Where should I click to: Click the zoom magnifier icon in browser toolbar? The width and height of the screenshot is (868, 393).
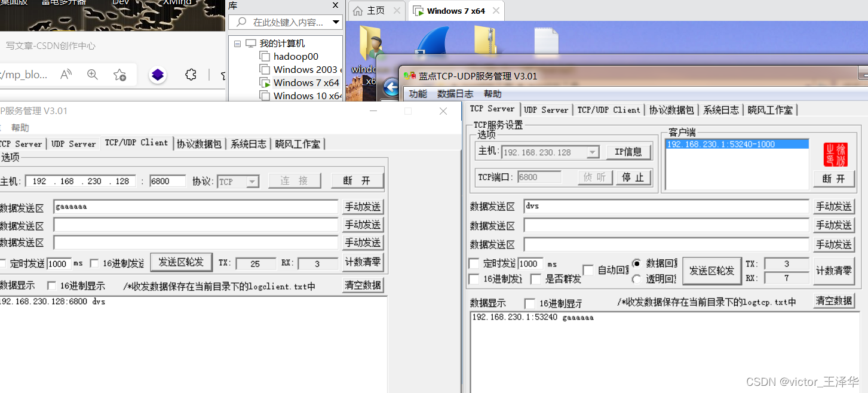(x=93, y=75)
